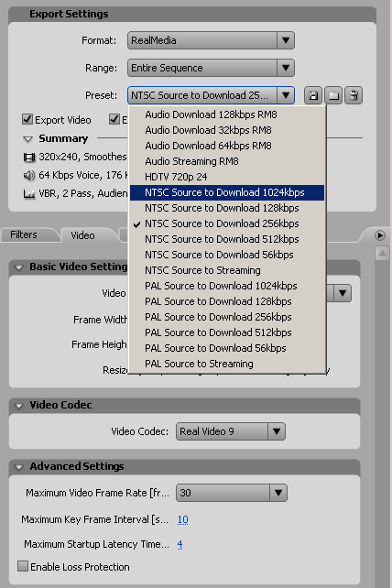
Task: Open the Video Codec Real Video 9 dropdown
Action: pyautogui.click(x=230, y=431)
